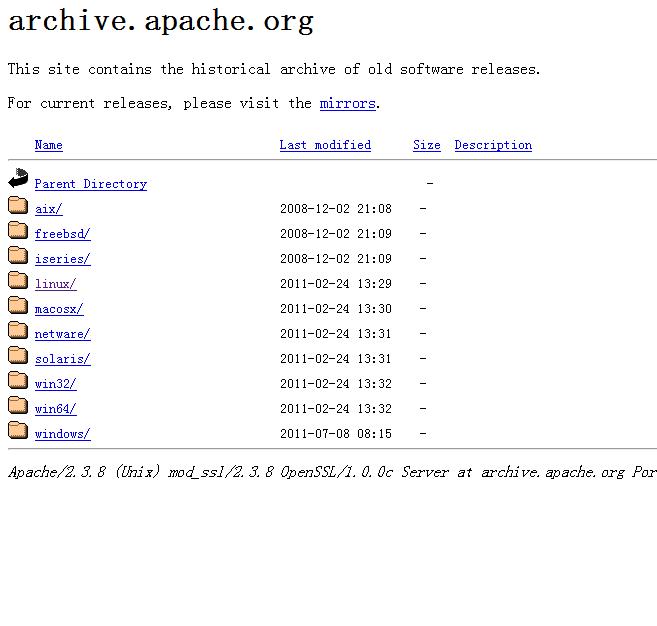Viewport: 657px width, 626px height.
Task: Click the folder icon beside windows/
Action: pos(18,430)
